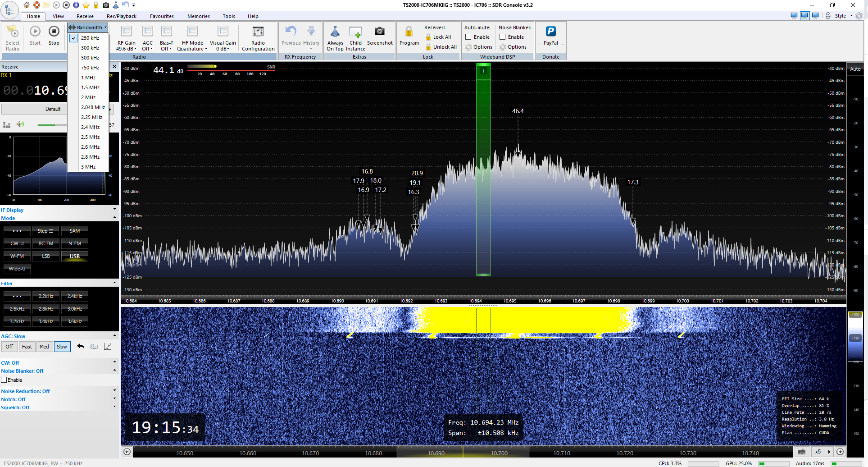Select LSB demodulation mode
Image resolution: width=868 pixels, height=467 pixels.
(46, 256)
